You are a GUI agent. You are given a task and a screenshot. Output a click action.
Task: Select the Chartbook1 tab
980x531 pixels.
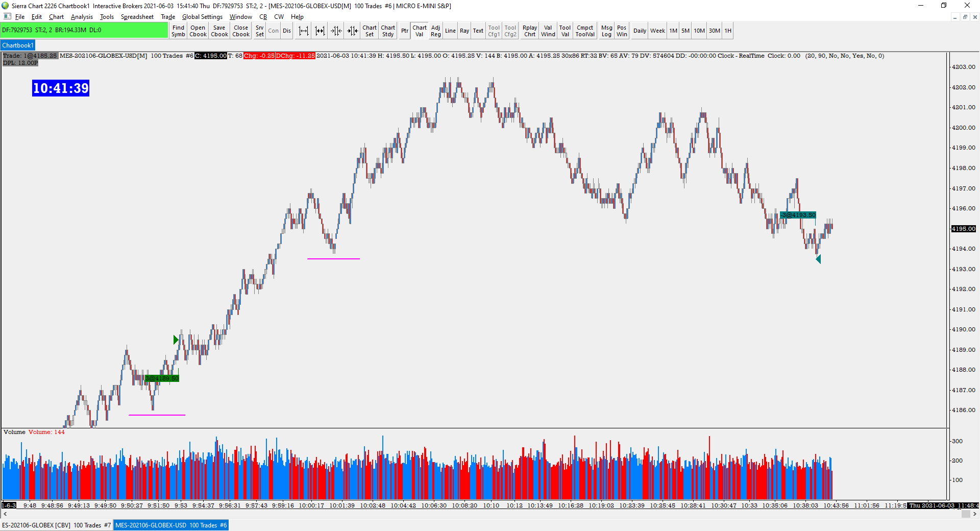point(18,45)
